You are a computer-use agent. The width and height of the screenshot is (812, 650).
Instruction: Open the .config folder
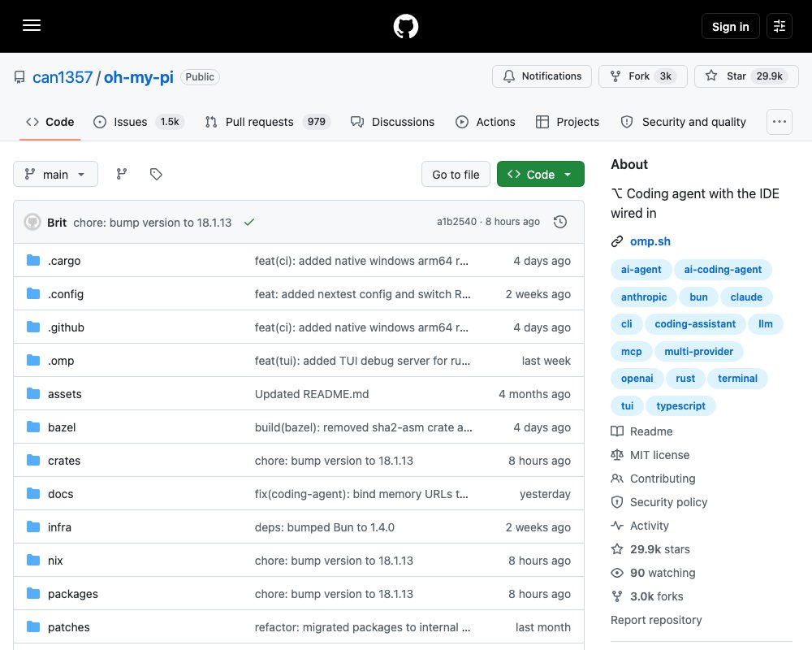pyautogui.click(x=66, y=294)
